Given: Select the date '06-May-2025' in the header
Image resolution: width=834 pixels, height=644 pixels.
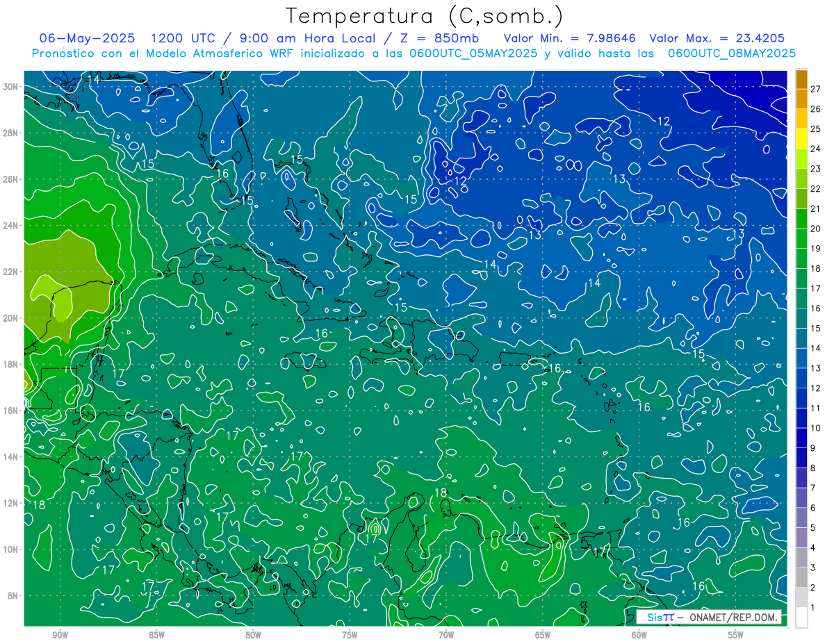Looking at the screenshot, I should pyautogui.click(x=87, y=38).
